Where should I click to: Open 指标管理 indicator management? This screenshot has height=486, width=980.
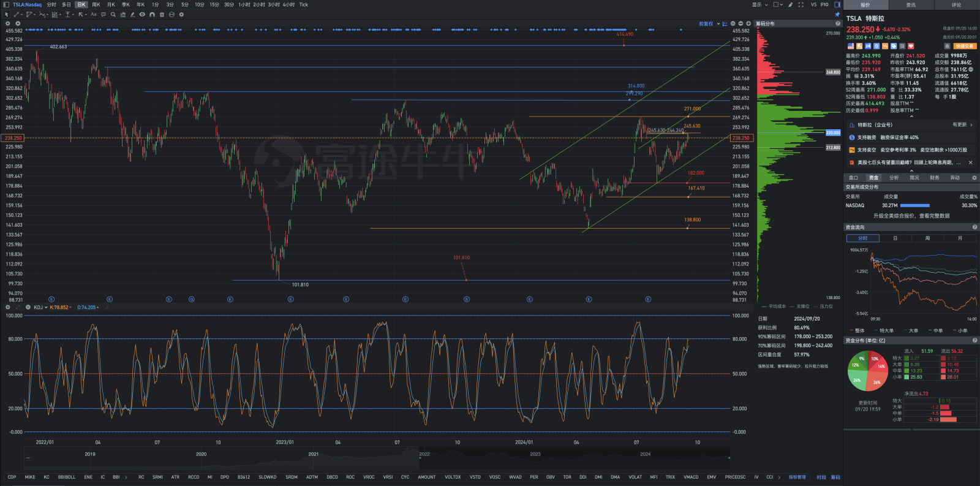click(x=797, y=477)
